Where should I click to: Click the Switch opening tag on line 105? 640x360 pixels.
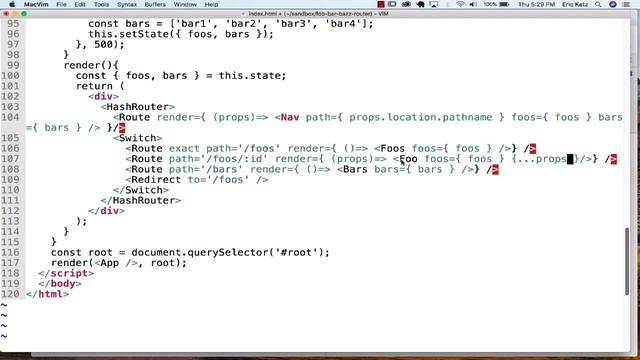(138, 138)
